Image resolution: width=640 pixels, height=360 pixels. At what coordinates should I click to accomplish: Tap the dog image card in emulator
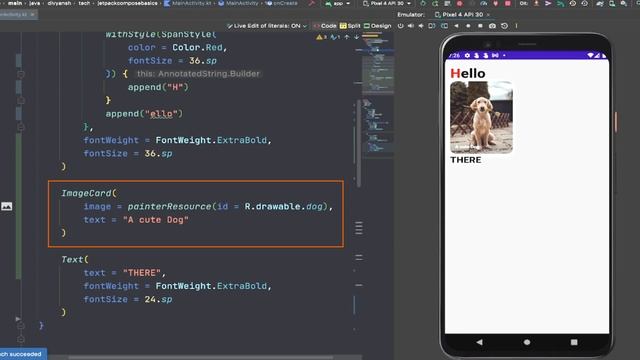coord(481,117)
